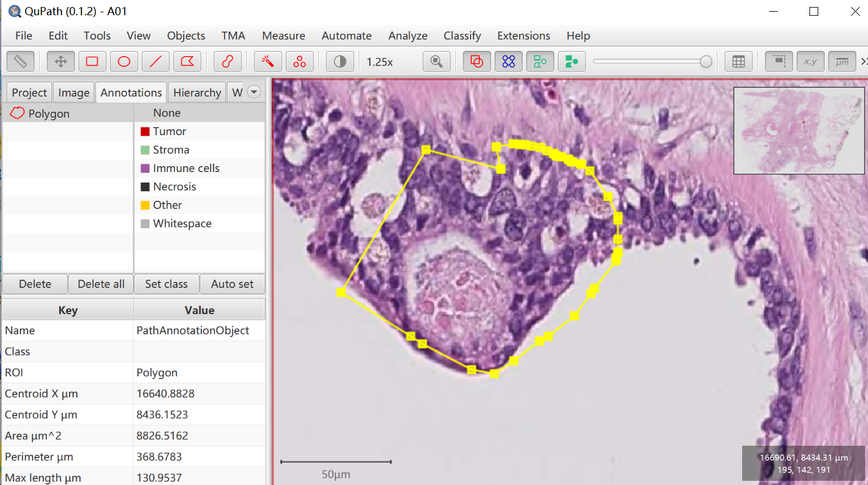Viewport: 868px width, 485px height.
Task: Choose the Whitespace class
Action: [200, 223]
